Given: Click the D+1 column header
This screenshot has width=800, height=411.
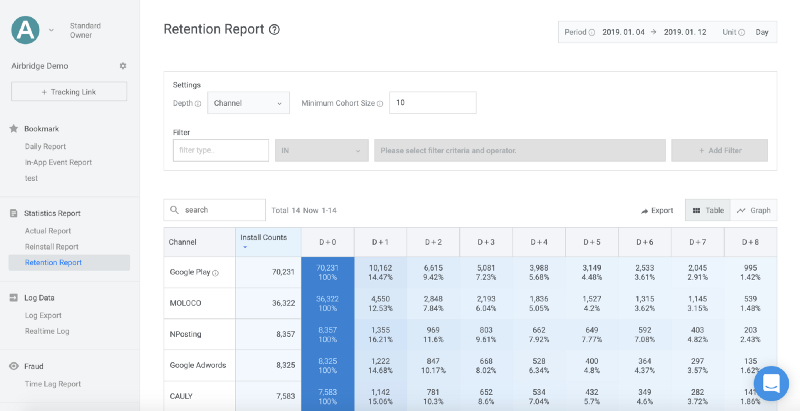Looking at the screenshot, I should coord(380,242).
